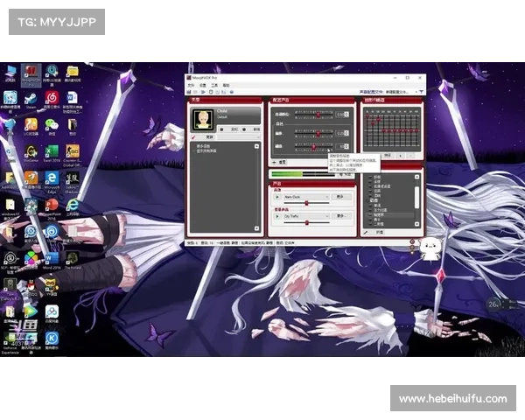Toggle the Mute button beside volume meter
The width and height of the screenshot is (525, 420).
tap(346, 174)
